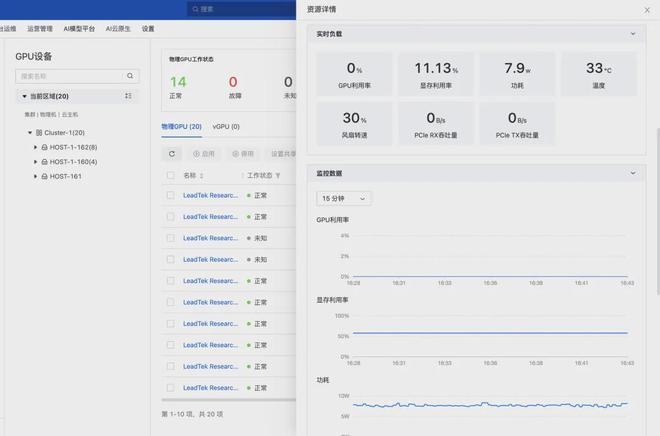
Task: Click the 集群 | 物理机 | 云主机 label
Action: pyautogui.click(x=51, y=114)
